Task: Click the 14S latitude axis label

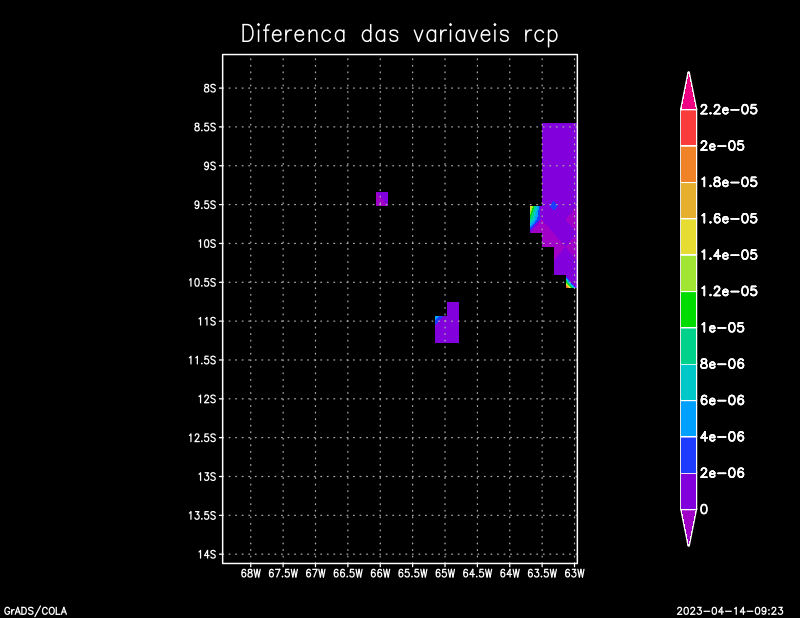Action: pyautogui.click(x=210, y=554)
